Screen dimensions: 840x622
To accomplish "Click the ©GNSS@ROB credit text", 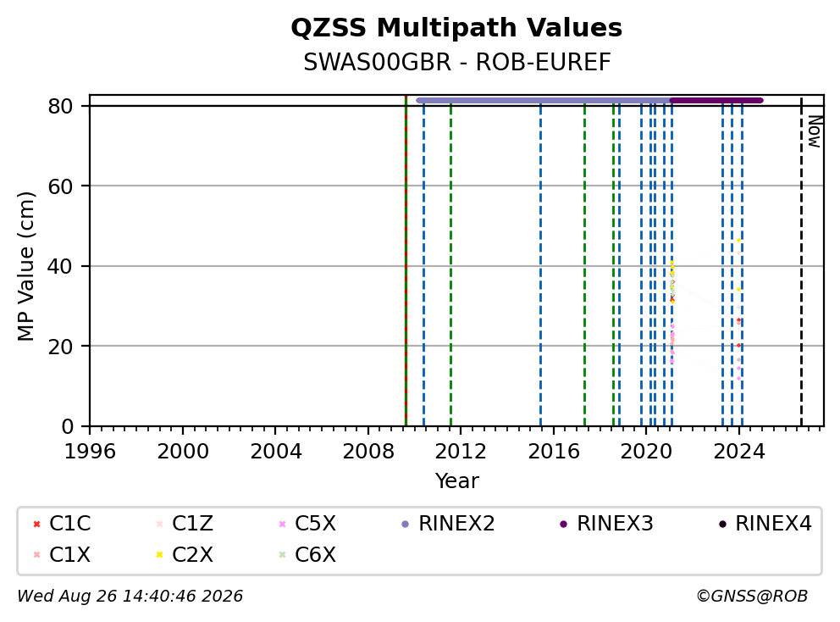I will pos(752,597).
